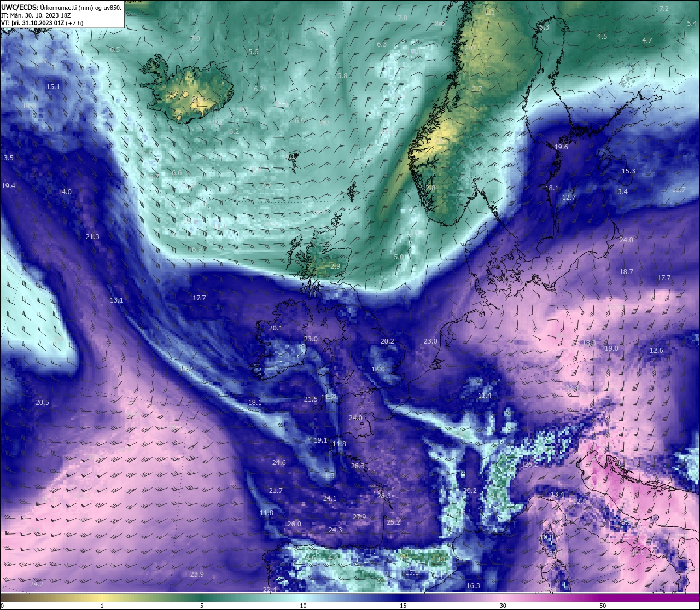This screenshot has width=700, height=610.
Task: Click the map value 19.1
Action: (x=320, y=440)
